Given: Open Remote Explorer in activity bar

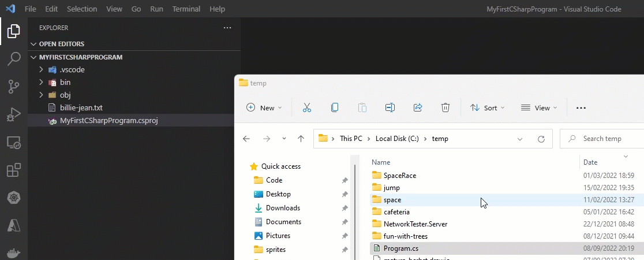Looking at the screenshot, I should 14,142.
